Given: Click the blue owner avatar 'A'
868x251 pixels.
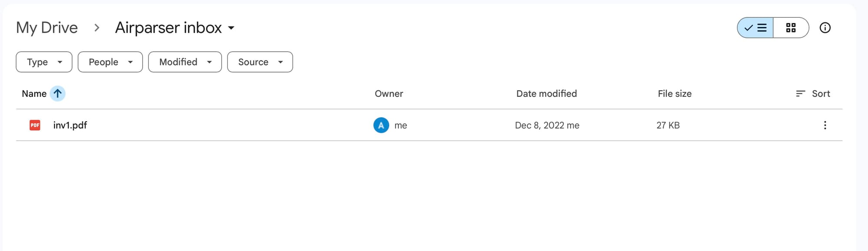Looking at the screenshot, I should pyautogui.click(x=381, y=125).
